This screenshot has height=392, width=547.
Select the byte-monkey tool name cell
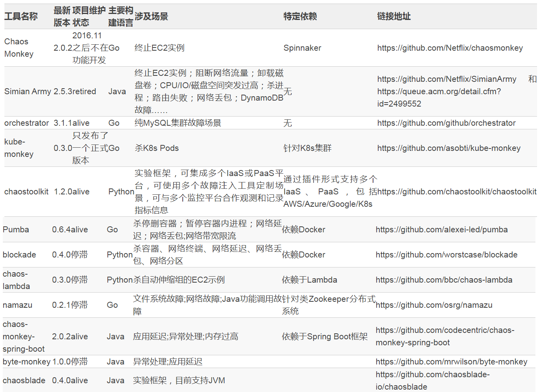coord(27,362)
